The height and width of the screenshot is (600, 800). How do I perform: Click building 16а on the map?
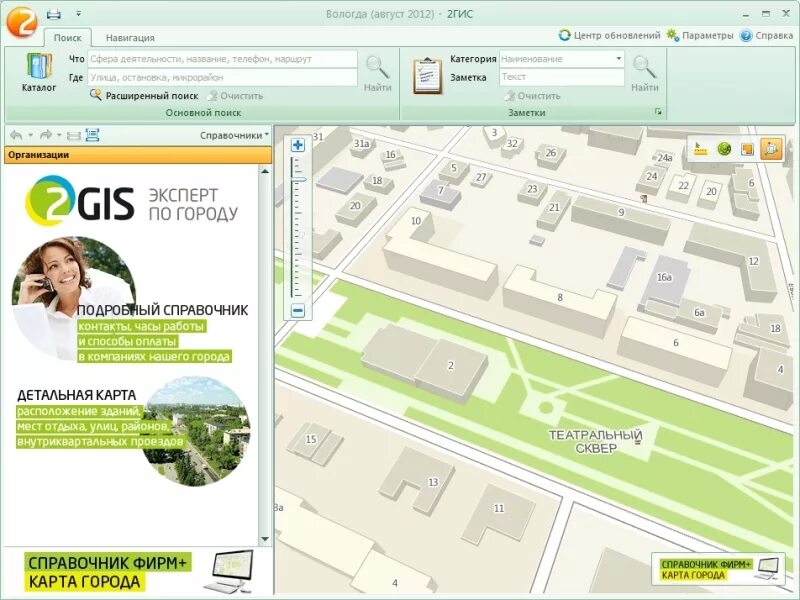tap(664, 278)
